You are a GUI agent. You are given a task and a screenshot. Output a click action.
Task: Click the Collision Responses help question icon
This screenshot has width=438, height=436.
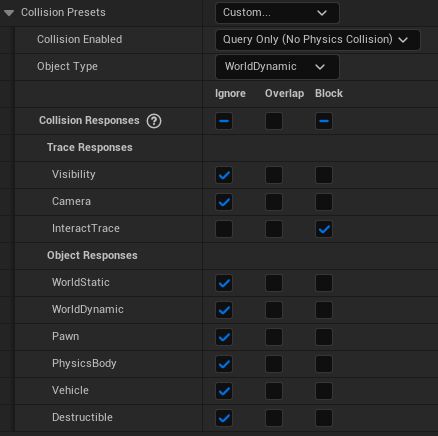coord(154,121)
